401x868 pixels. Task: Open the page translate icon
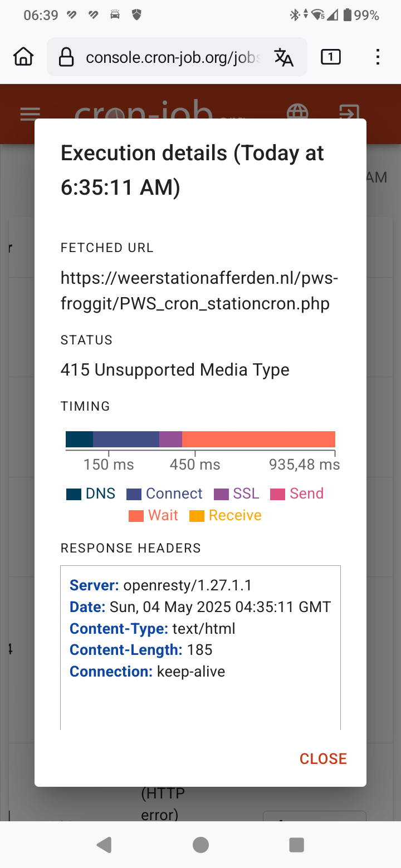pos(283,57)
